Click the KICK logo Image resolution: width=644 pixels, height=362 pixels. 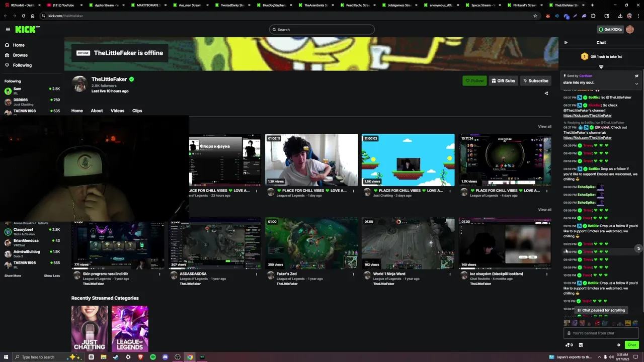pyautogui.click(x=27, y=30)
